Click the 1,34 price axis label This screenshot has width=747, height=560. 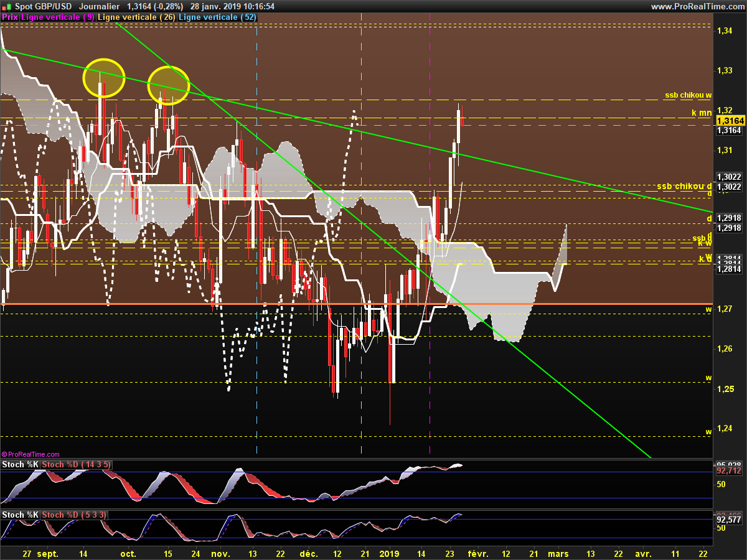(724, 30)
